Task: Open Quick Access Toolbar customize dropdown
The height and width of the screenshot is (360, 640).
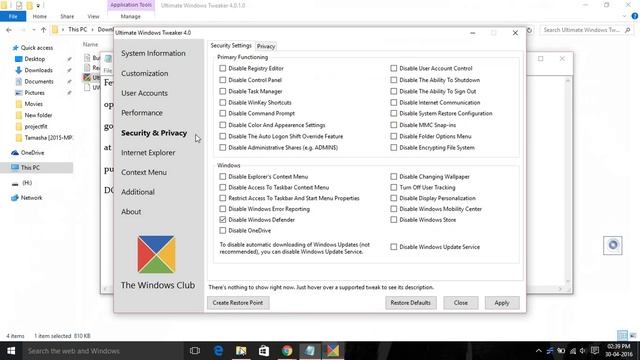Action: click(x=38, y=6)
